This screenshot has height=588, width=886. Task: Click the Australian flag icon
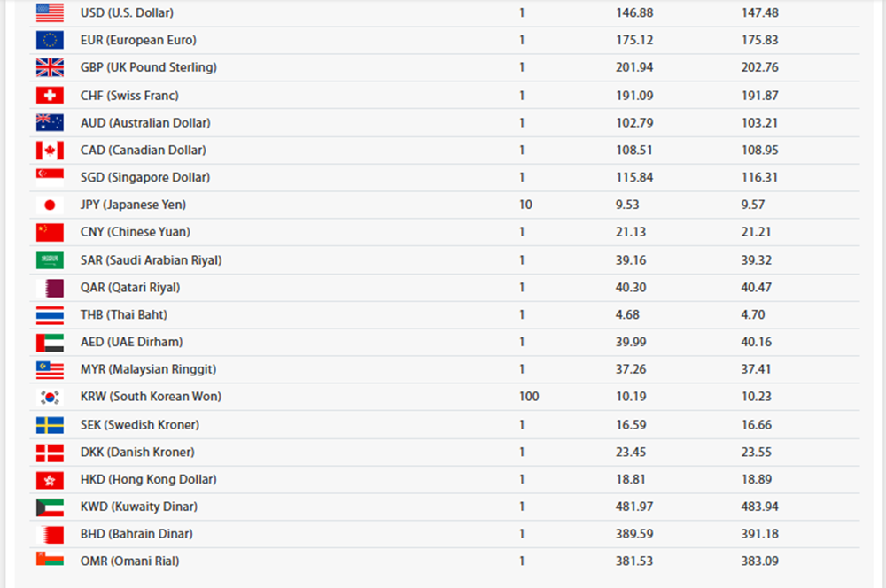(50, 123)
